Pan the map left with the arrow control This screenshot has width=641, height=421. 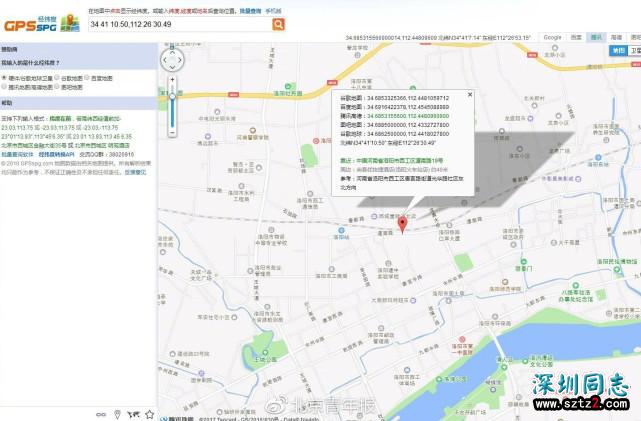coord(165,60)
